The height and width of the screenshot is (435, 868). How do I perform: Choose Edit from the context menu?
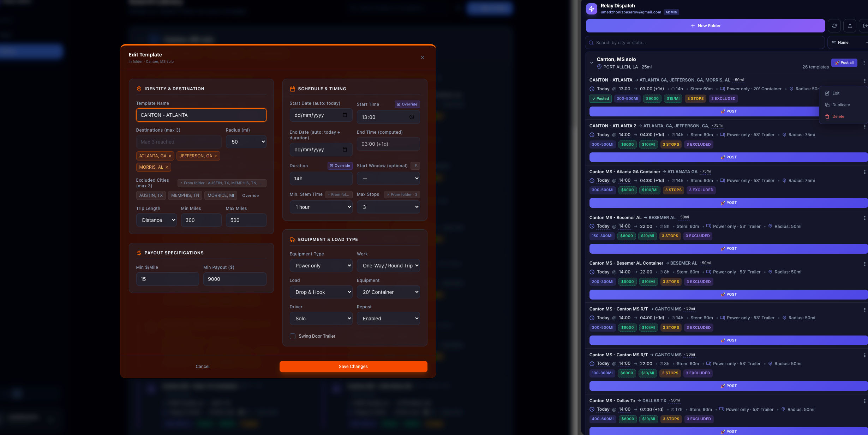click(836, 93)
